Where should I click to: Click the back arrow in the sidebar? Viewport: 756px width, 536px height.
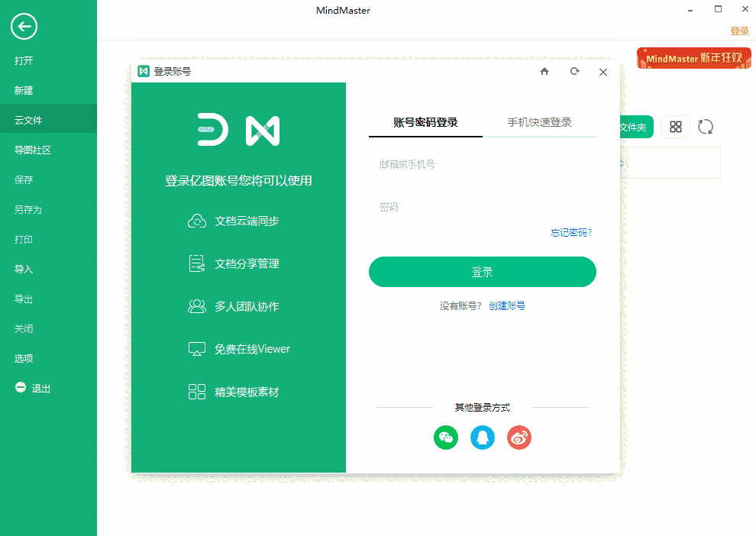pyautogui.click(x=24, y=27)
